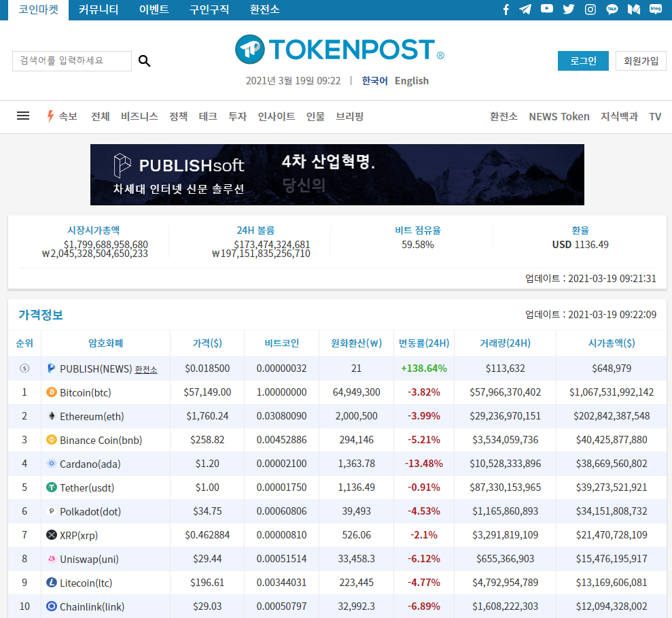Image resolution: width=672 pixels, height=618 pixels.
Task: Open NEWS Token page
Action: 559,117
